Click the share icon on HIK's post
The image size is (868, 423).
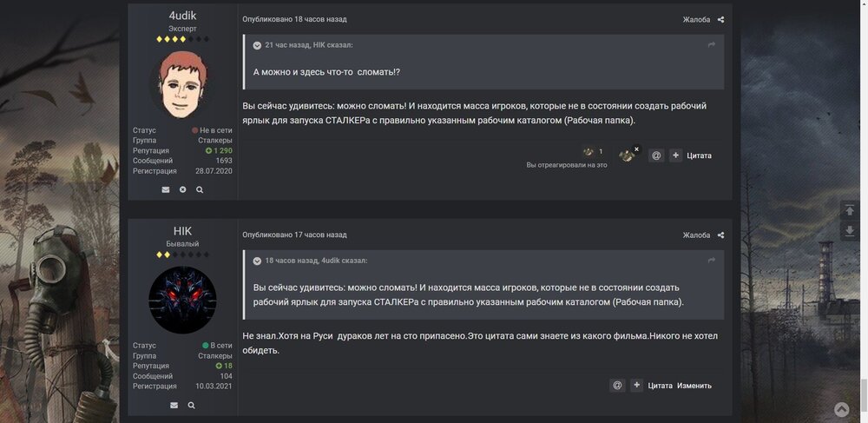tap(720, 235)
